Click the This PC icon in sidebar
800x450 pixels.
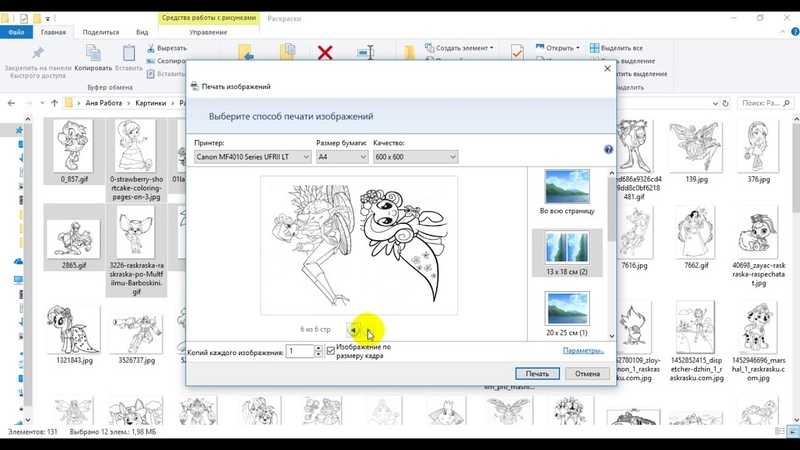[18, 280]
